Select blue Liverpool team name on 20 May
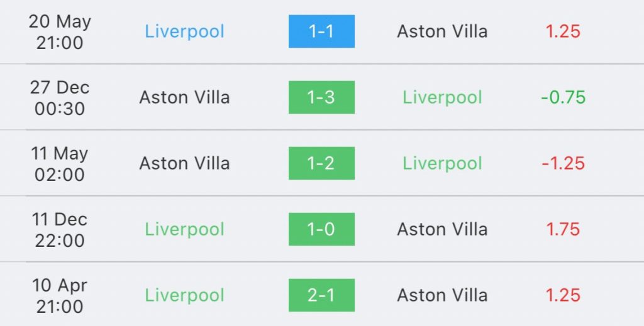644x326 pixels. 184,31
